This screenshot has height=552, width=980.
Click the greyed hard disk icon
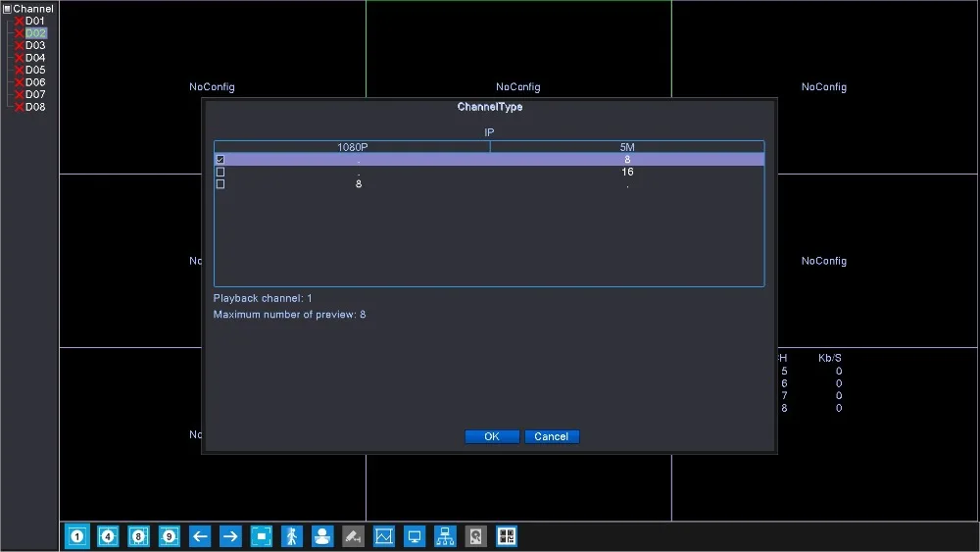[x=475, y=536]
